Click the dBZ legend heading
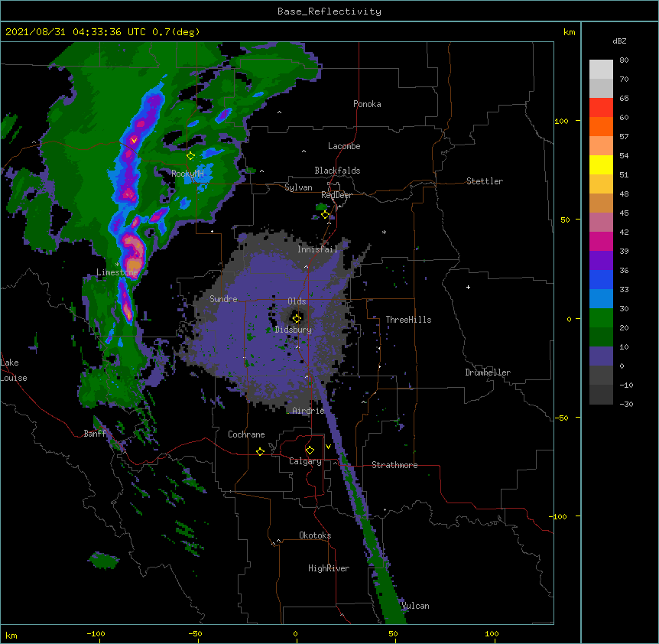The width and height of the screenshot is (659, 644). [x=619, y=41]
